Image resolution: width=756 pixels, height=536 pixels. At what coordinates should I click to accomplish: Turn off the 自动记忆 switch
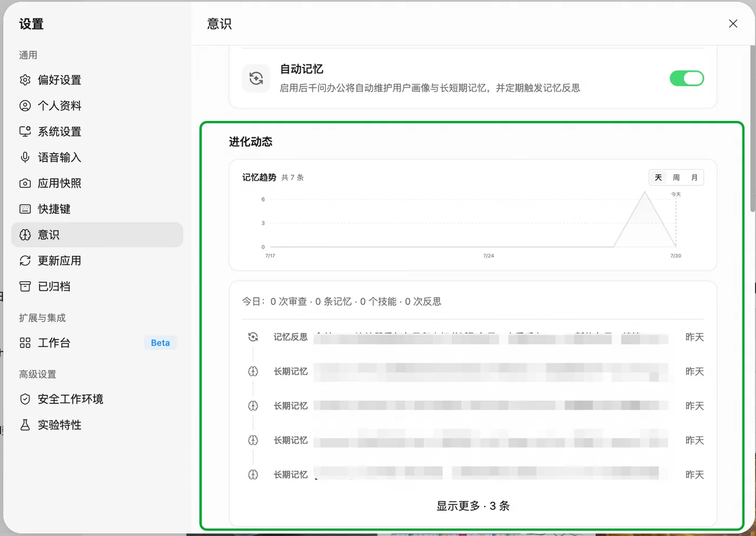coord(687,78)
